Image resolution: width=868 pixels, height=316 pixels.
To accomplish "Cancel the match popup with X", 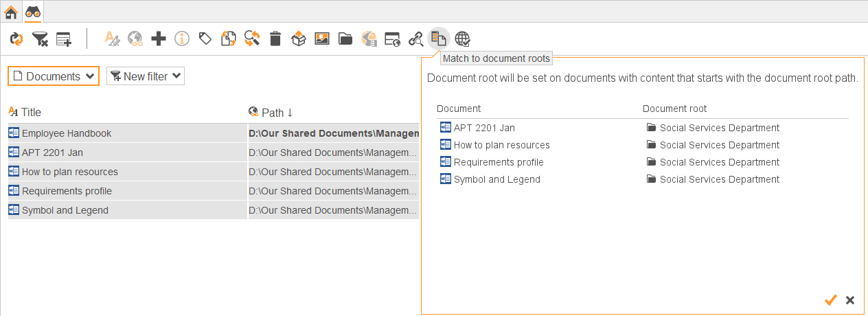I will tap(850, 300).
